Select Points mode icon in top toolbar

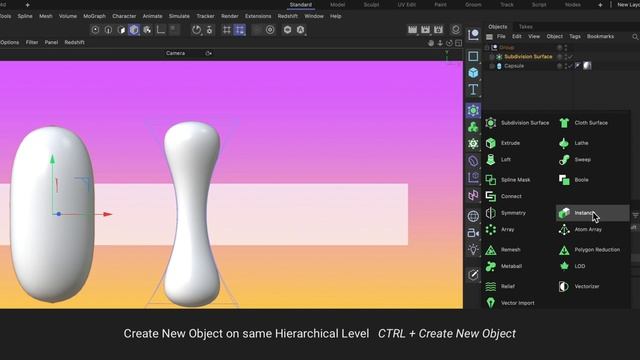pyautogui.click(x=95, y=30)
